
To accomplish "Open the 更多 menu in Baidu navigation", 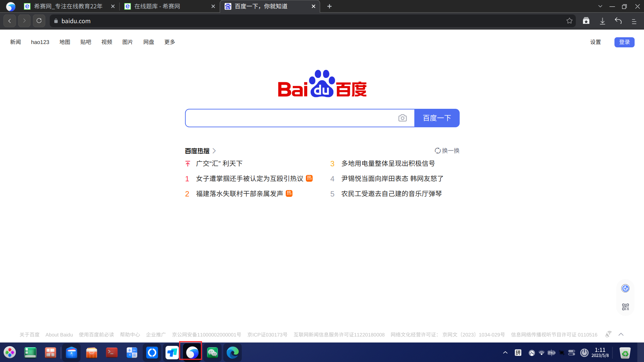I will [169, 42].
